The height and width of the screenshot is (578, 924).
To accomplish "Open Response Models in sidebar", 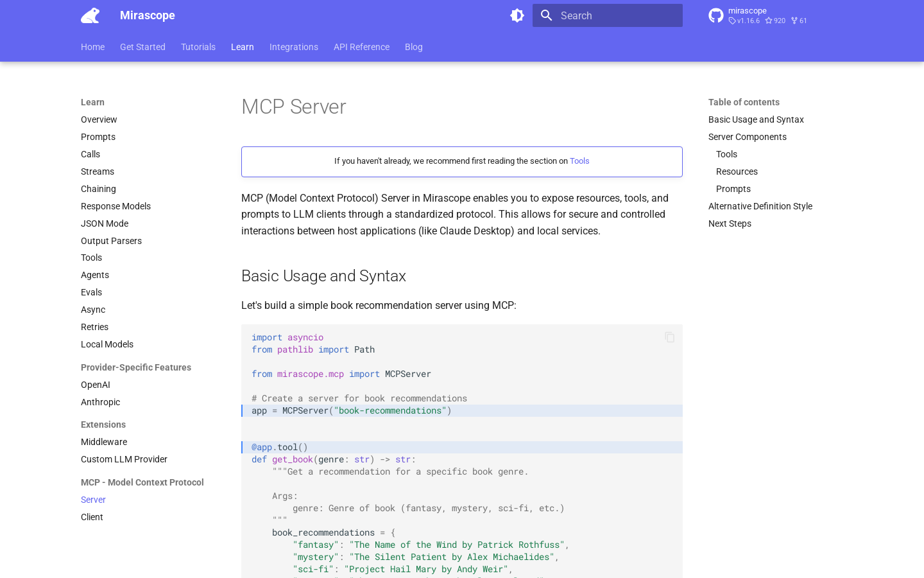I will [116, 206].
